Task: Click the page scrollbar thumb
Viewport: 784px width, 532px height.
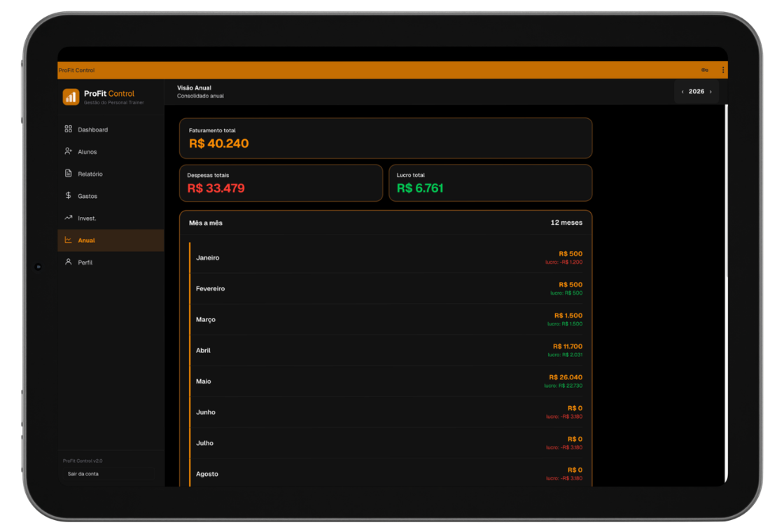Action: (726, 190)
